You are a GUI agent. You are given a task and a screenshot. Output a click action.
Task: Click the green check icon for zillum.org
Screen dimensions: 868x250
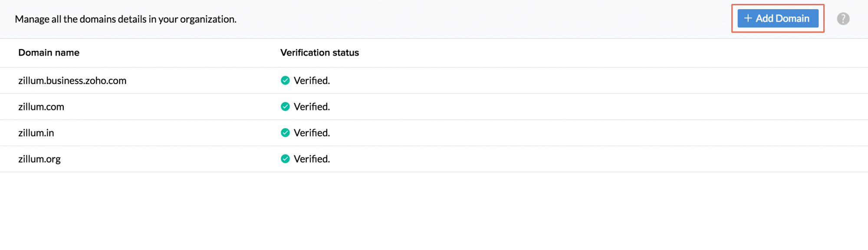(285, 159)
